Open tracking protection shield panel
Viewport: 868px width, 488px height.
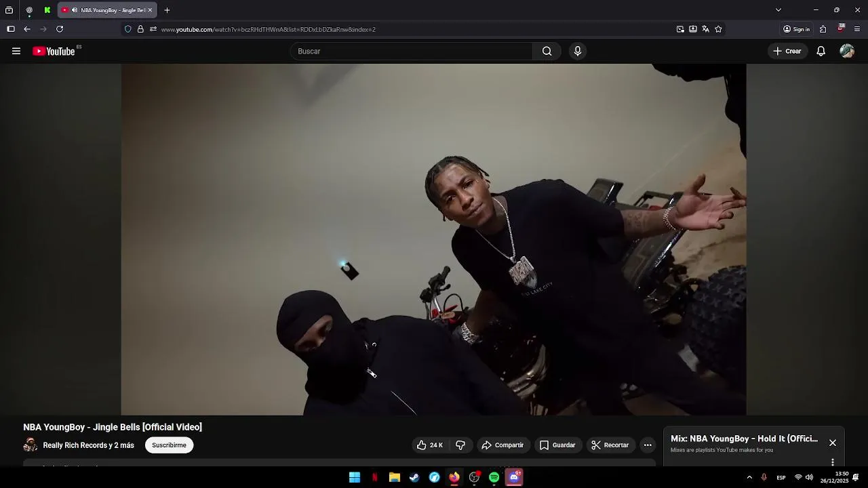[x=127, y=29]
